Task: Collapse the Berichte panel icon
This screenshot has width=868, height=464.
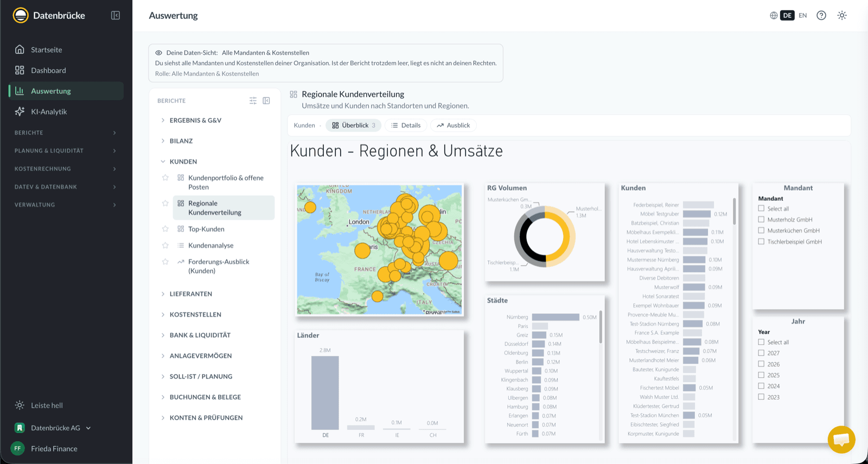Action: [x=266, y=100]
